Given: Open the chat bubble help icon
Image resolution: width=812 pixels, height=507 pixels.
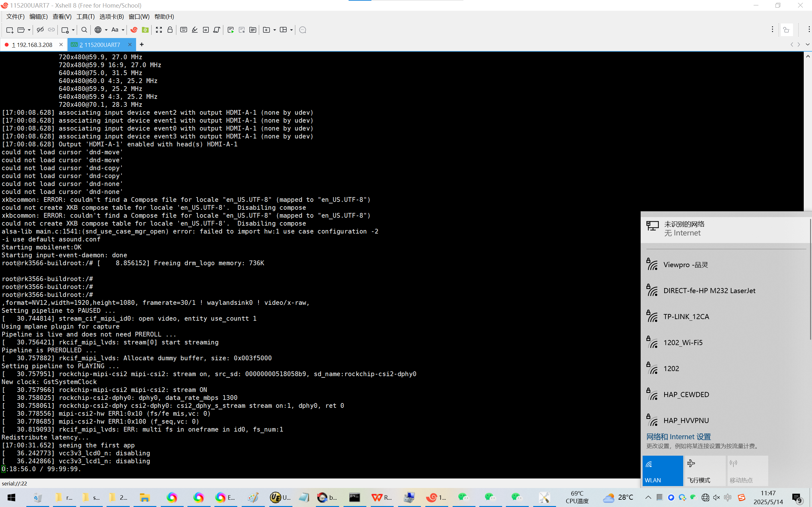Looking at the screenshot, I should click(x=302, y=30).
